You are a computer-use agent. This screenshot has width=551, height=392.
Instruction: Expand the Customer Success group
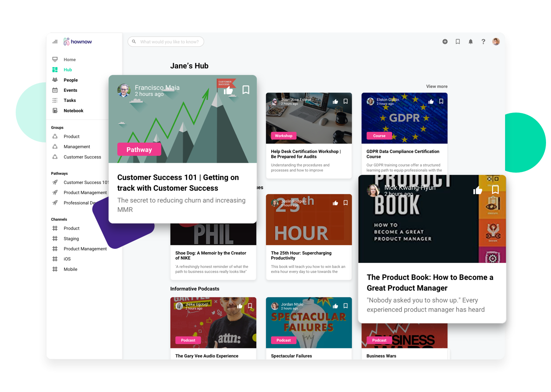(x=82, y=157)
